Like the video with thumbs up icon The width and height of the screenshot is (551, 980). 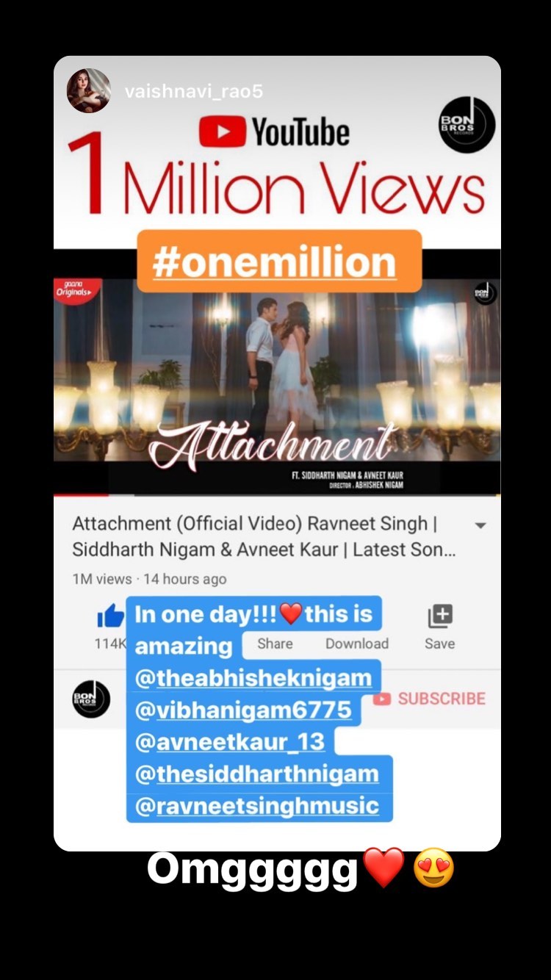coord(111,617)
